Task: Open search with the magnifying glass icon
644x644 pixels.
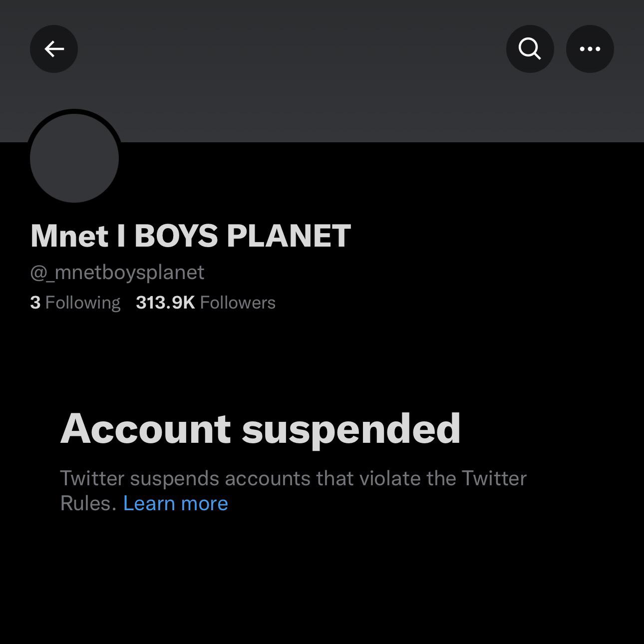Action: [x=530, y=49]
